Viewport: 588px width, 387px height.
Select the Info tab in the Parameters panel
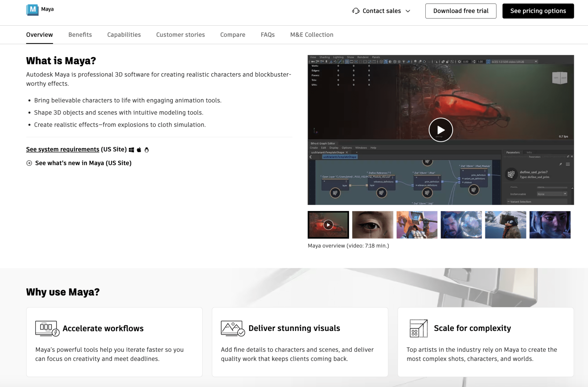click(529, 152)
